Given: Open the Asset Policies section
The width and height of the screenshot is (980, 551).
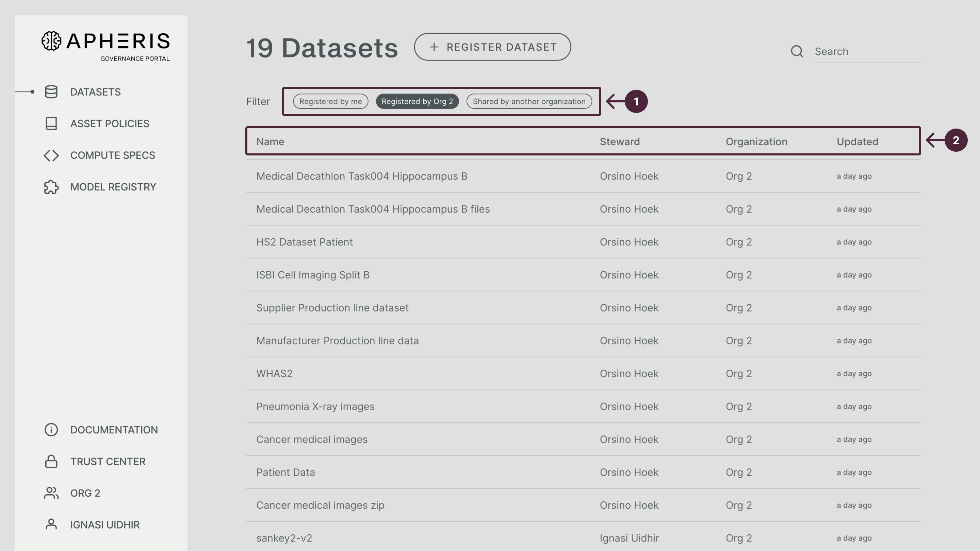Looking at the screenshot, I should (110, 123).
